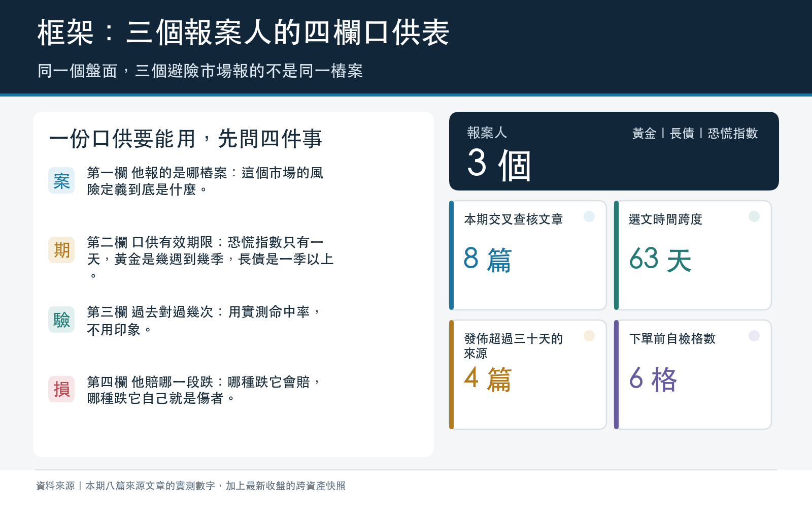Click the 期 icon badge

click(x=61, y=250)
